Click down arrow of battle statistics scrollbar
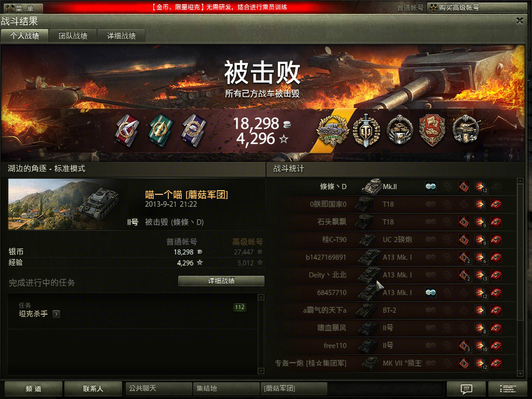532x399 pixels. (521, 374)
